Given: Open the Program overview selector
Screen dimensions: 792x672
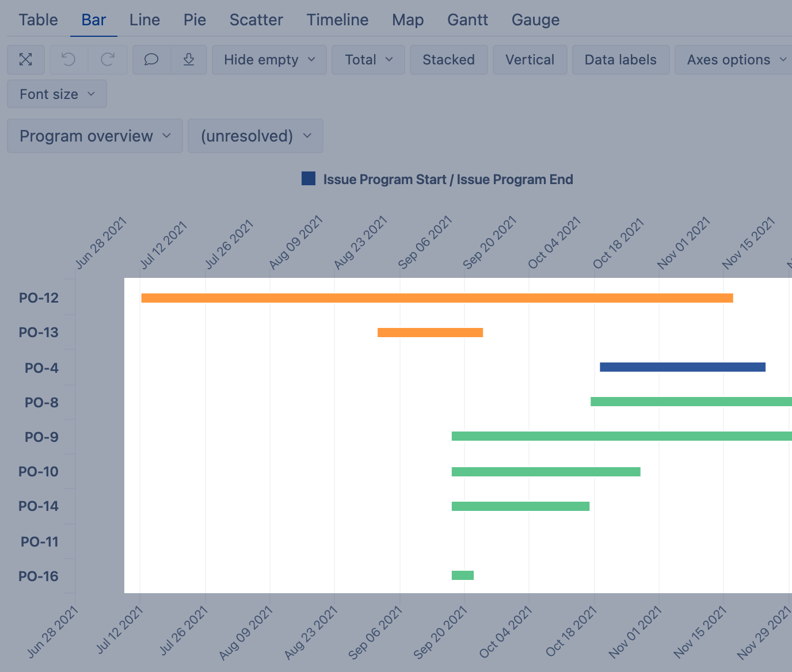Looking at the screenshot, I should pos(95,136).
